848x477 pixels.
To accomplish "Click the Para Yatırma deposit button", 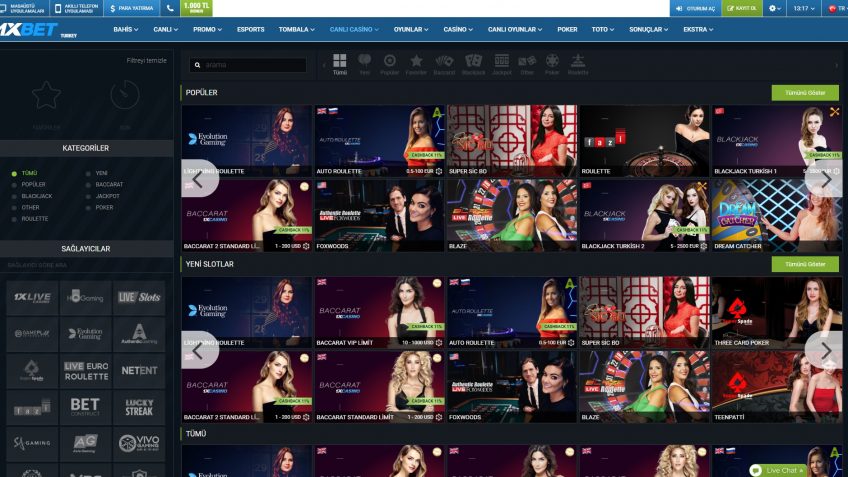I will 131,8.
